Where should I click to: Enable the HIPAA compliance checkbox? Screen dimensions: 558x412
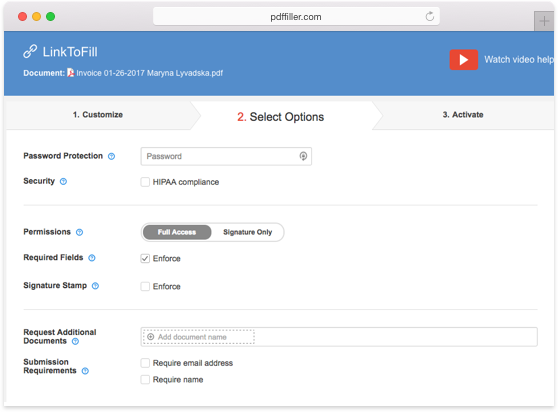coord(145,182)
